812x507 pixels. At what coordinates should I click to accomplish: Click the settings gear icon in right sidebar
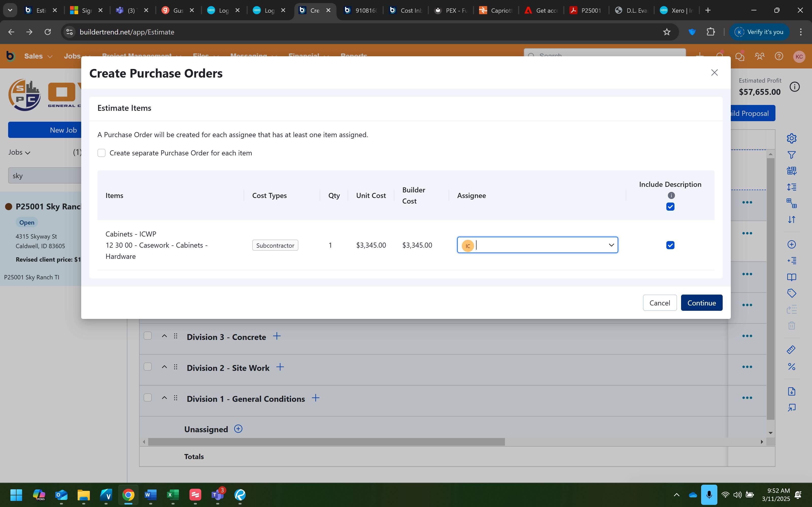coord(791,138)
